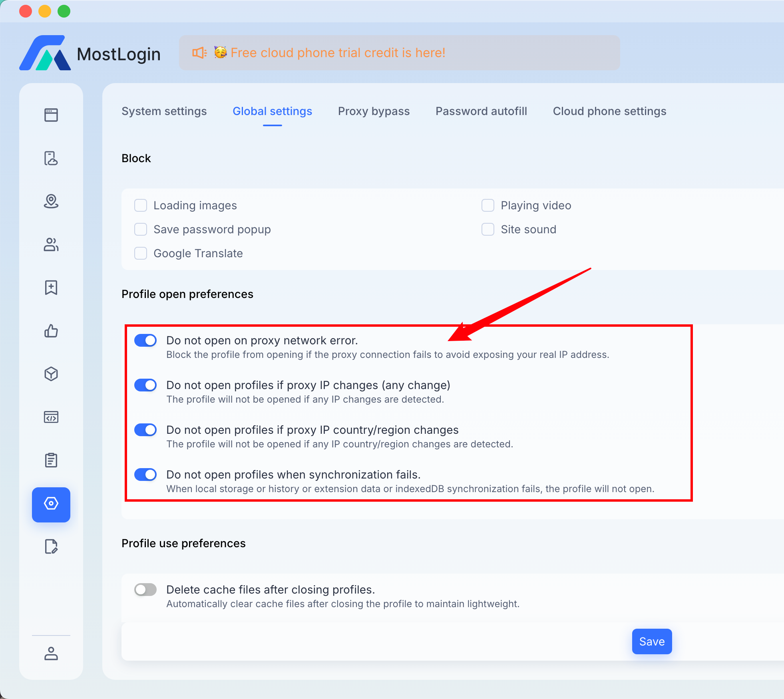Open the code window API icon
The height and width of the screenshot is (699, 784).
(51, 417)
